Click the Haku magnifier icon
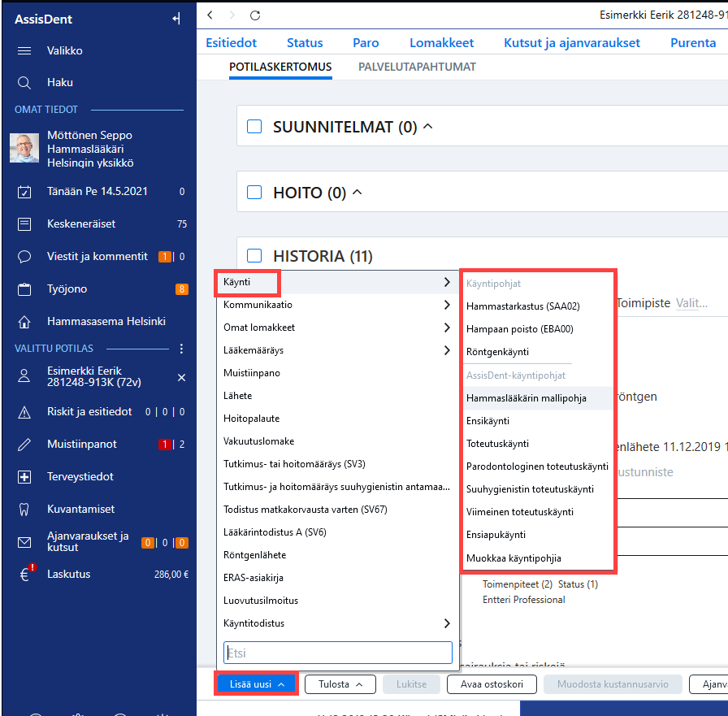 [x=24, y=83]
